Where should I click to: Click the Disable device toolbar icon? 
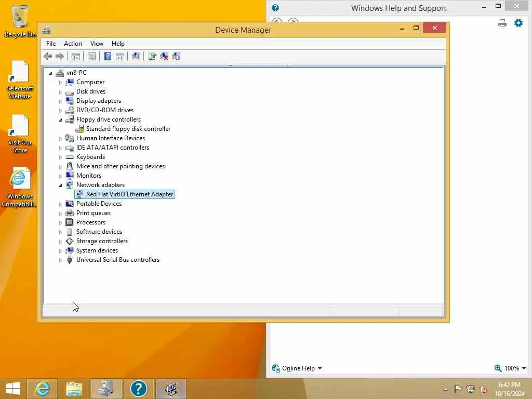[176, 56]
